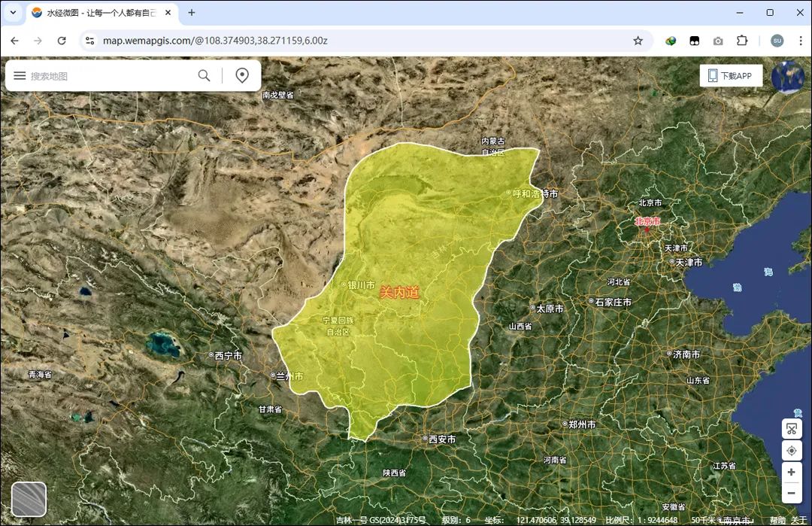Click the magnifier search icon
The width and height of the screenshot is (812, 526).
pos(204,76)
